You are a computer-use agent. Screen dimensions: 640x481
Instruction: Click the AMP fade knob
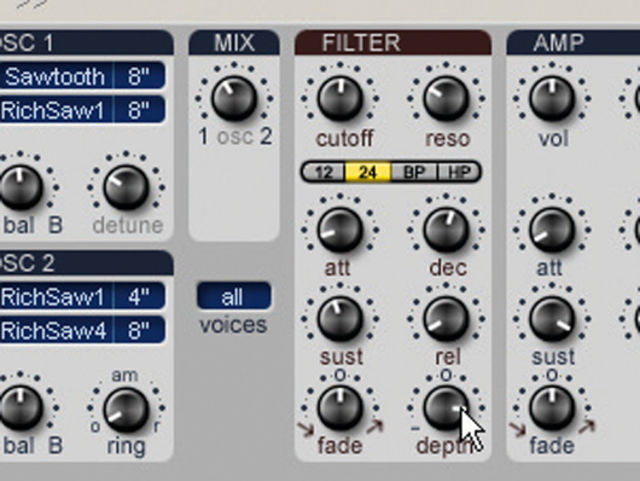552,408
